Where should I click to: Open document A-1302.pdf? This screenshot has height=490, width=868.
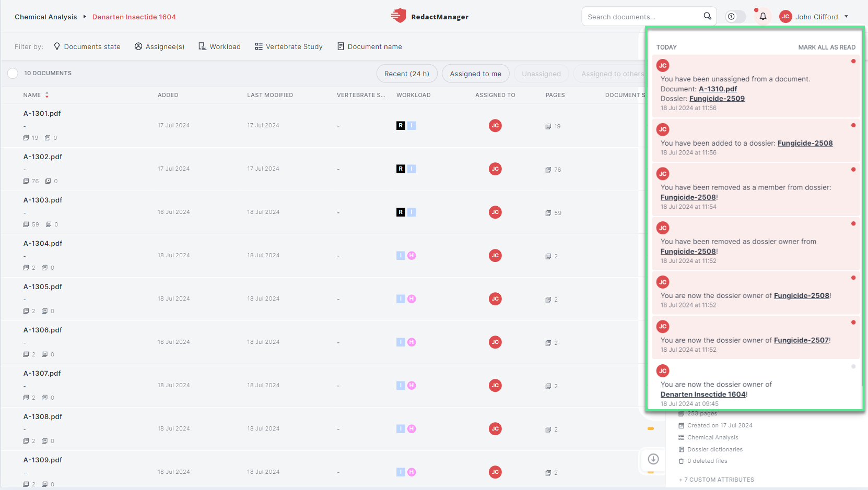[43, 157]
